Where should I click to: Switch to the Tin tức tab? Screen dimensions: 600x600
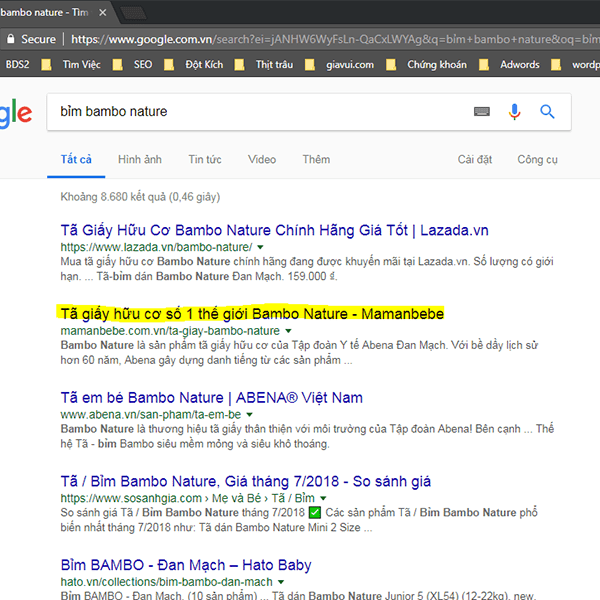pos(205,159)
